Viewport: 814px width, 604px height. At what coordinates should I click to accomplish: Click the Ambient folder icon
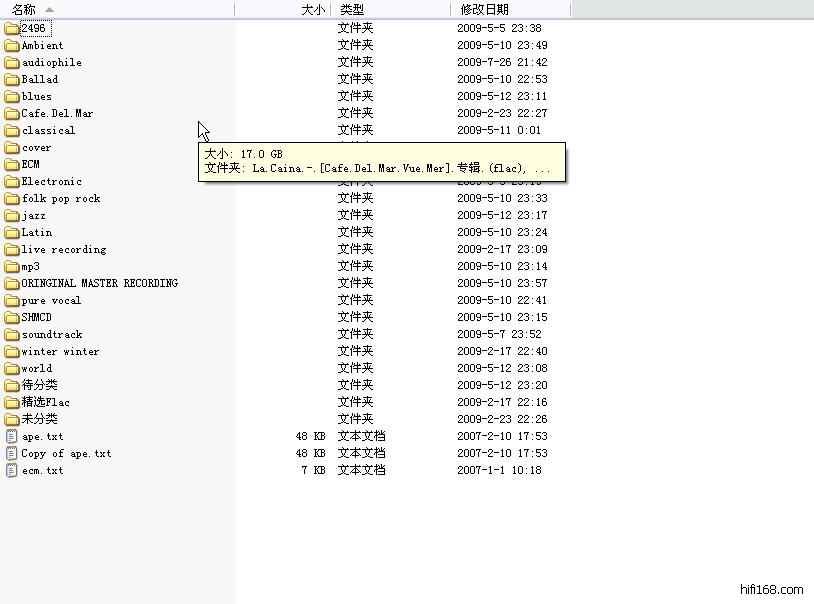tap(12, 45)
